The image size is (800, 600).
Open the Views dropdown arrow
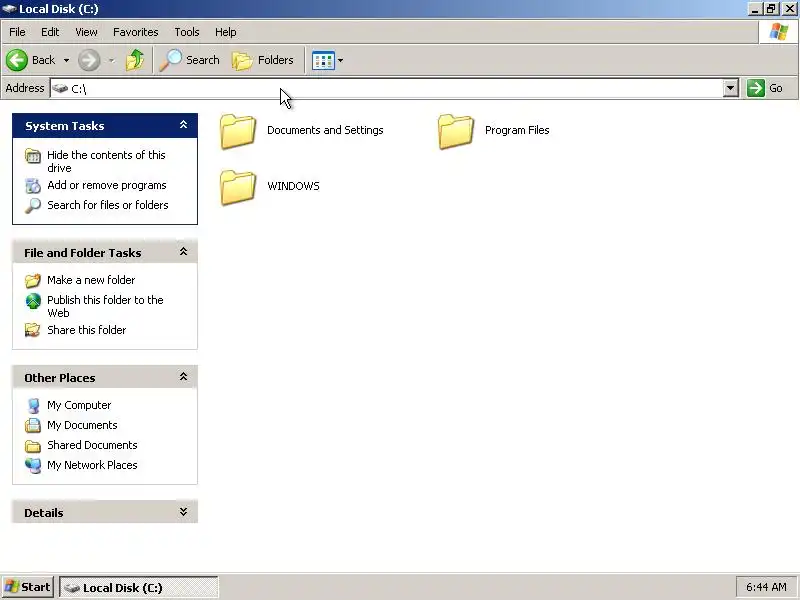coord(341,60)
